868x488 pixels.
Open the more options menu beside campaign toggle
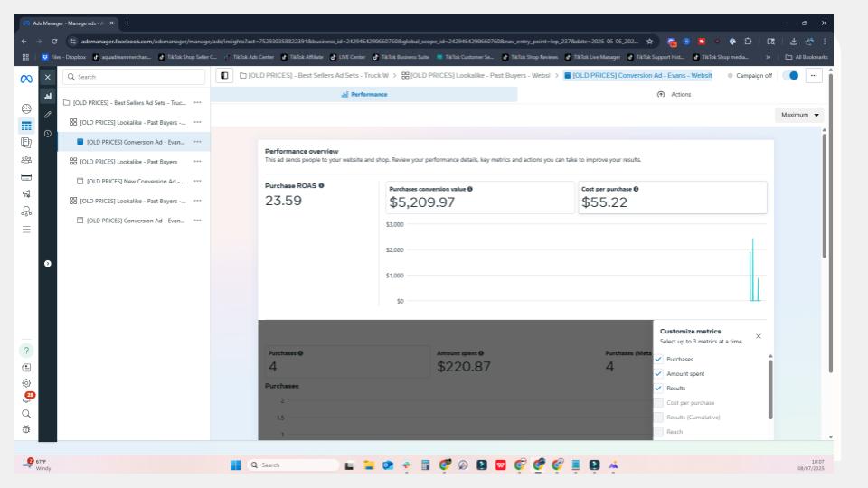814,76
